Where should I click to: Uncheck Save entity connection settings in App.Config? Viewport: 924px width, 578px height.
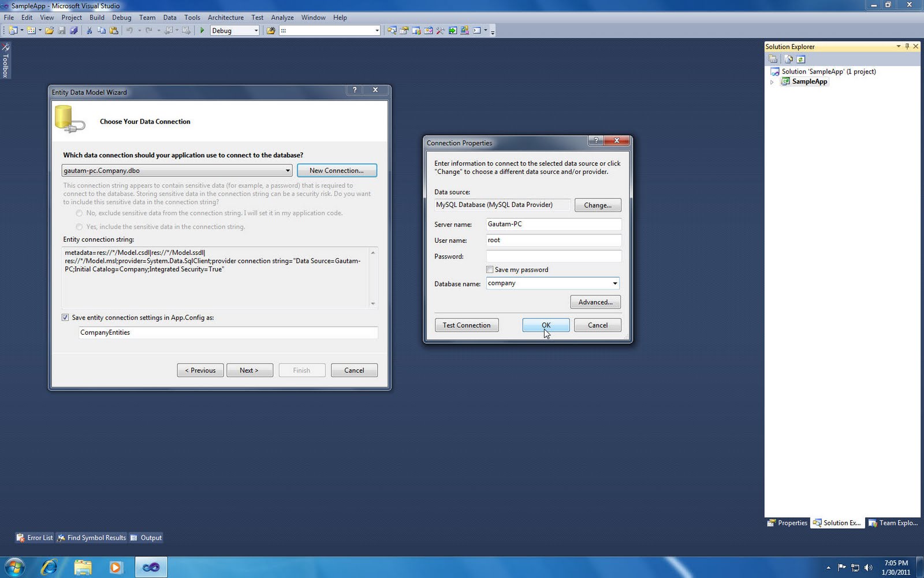coord(65,317)
